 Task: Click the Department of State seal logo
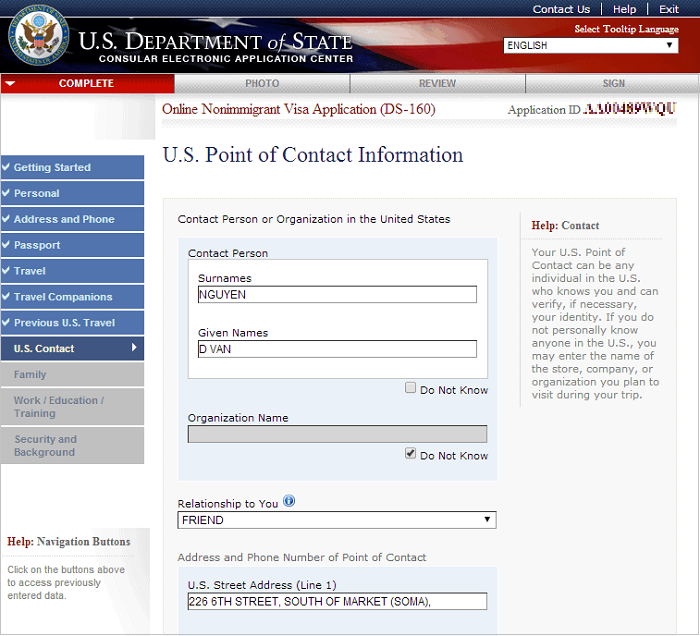point(39,36)
